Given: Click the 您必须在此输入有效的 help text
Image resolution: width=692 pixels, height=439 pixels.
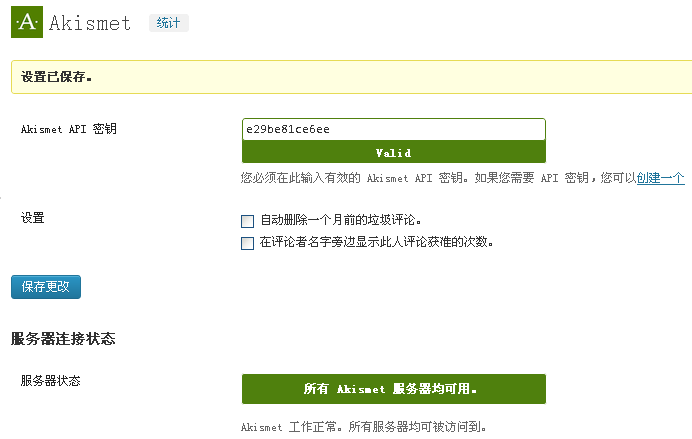Looking at the screenshot, I should (439, 178).
